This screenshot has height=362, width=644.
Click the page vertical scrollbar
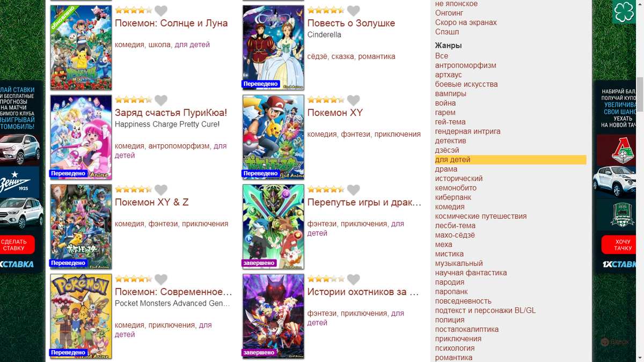click(640, 181)
